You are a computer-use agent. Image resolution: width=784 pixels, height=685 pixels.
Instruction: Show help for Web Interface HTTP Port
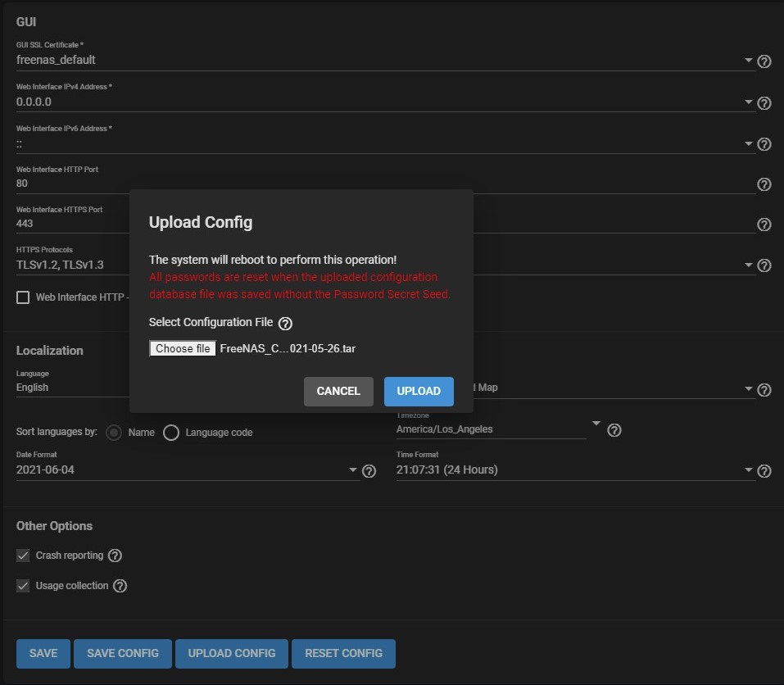pyautogui.click(x=764, y=184)
